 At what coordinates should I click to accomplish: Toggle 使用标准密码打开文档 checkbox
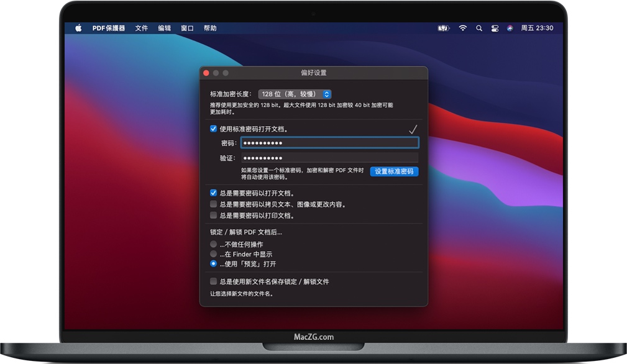pos(213,129)
